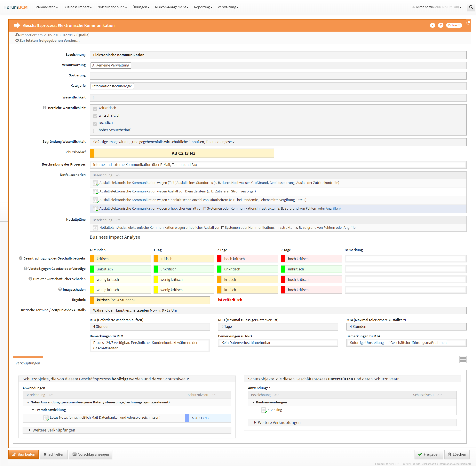Image resolution: width=476 pixels, height=466 pixels.
Task: Click the eBanking application icon
Action: (x=264, y=410)
